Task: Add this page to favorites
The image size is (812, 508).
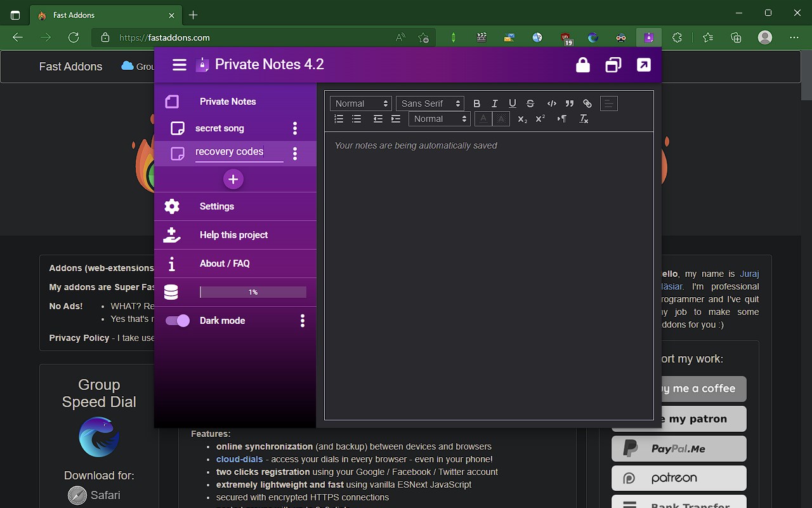Action: click(x=424, y=37)
